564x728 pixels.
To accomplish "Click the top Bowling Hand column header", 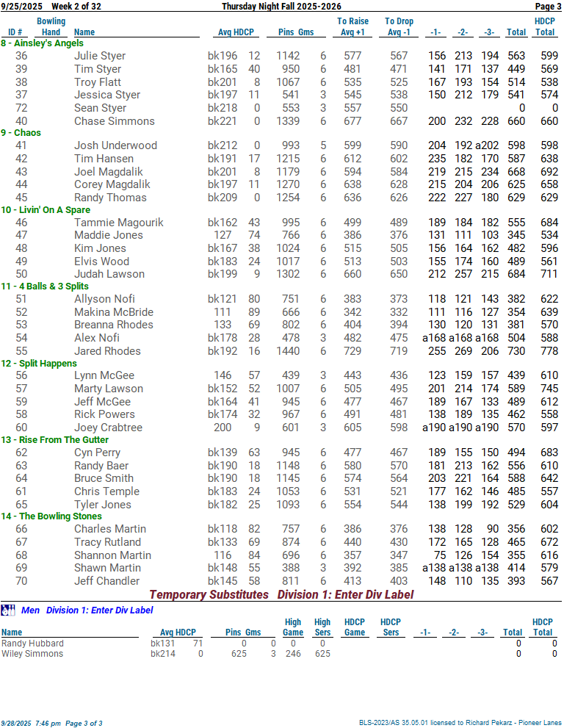I will click(51, 27).
